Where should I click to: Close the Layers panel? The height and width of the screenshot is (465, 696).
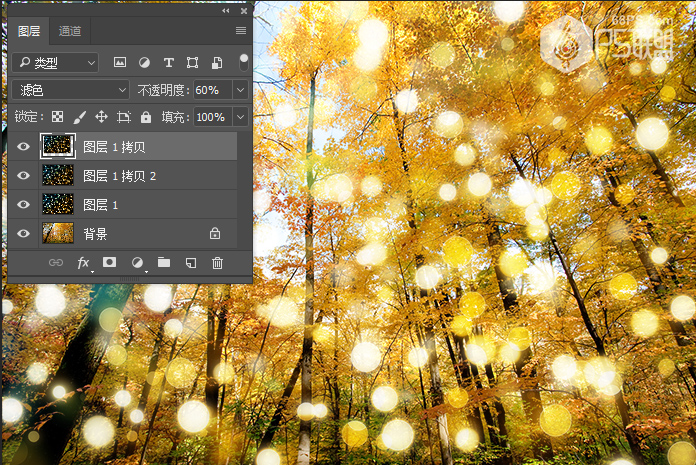click(x=244, y=11)
